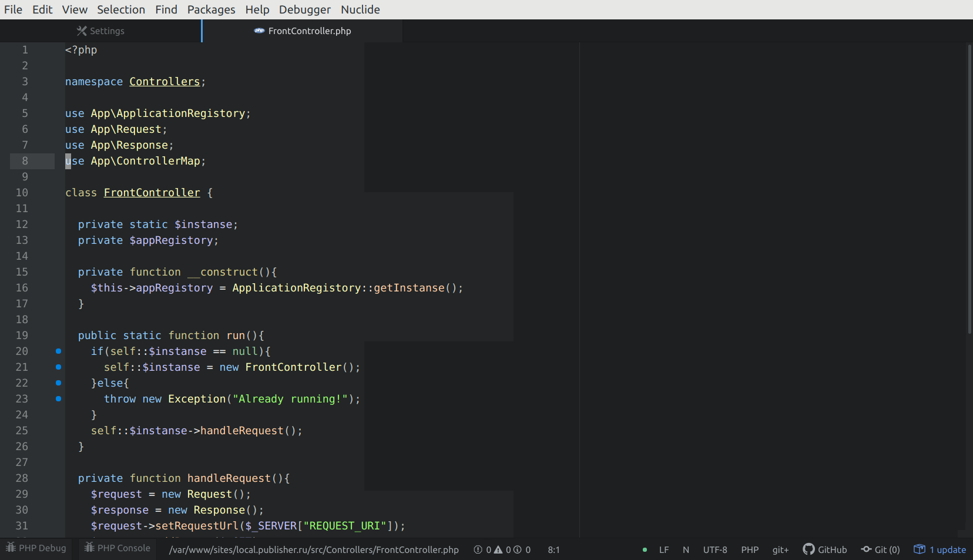Image resolution: width=973 pixels, height=560 pixels.
Task: Click the linter errors count icon
Action: [x=478, y=549]
